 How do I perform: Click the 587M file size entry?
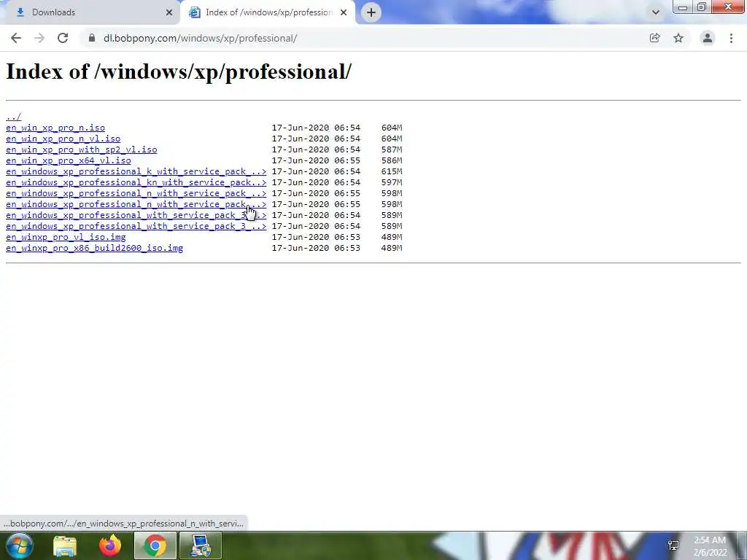(392, 149)
